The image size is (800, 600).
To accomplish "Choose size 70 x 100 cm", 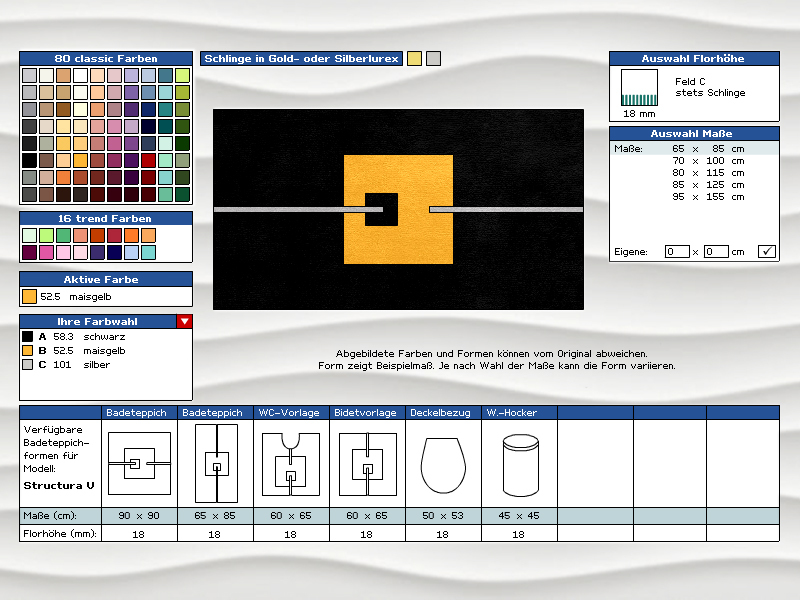I will tap(707, 160).
